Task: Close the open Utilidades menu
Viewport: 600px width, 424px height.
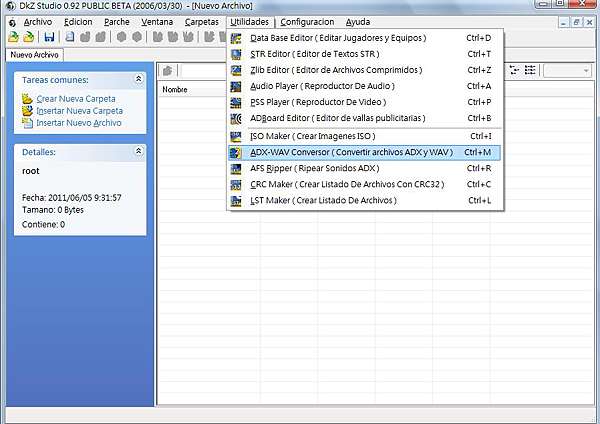Action: point(249,22)
